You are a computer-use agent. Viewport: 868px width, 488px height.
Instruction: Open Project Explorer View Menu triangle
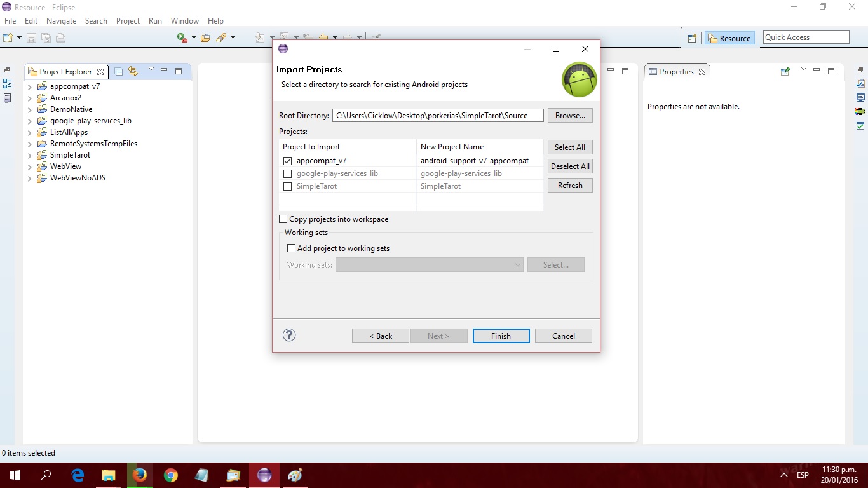pos(151,69)
